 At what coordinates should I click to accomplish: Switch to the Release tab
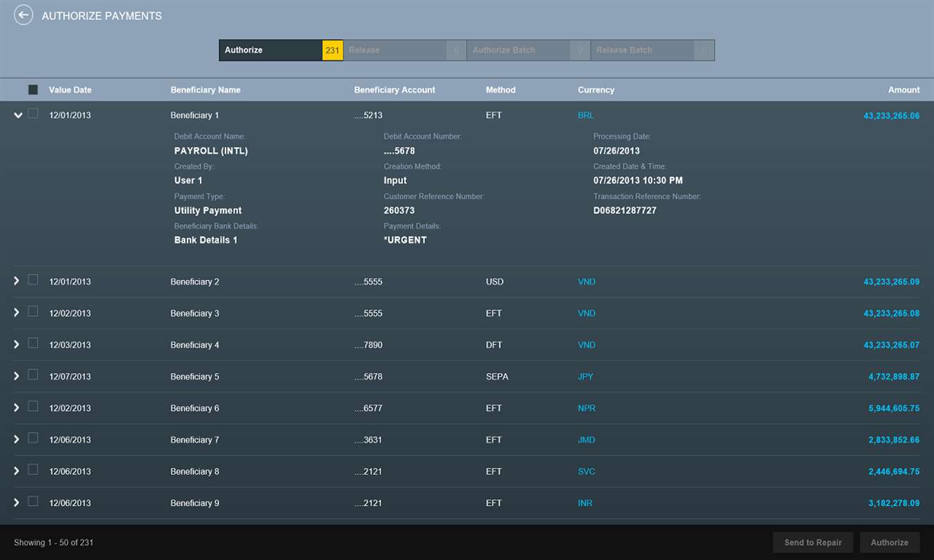tap(405, 50)
